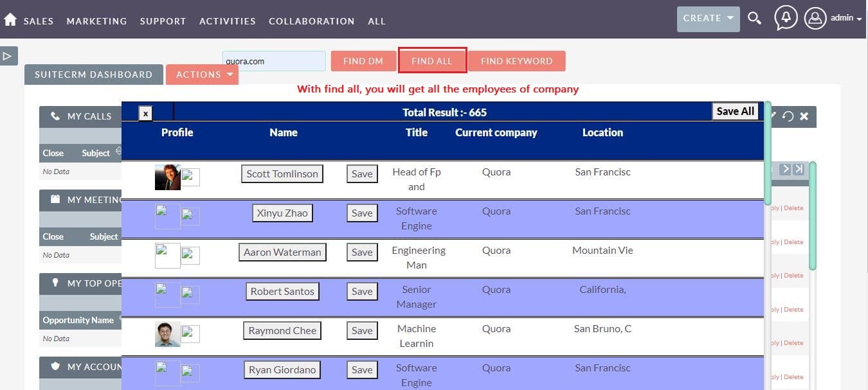Refresh the dashlet with the circular arrow
The height and width of the screenshot is (390, 868).
788,116
